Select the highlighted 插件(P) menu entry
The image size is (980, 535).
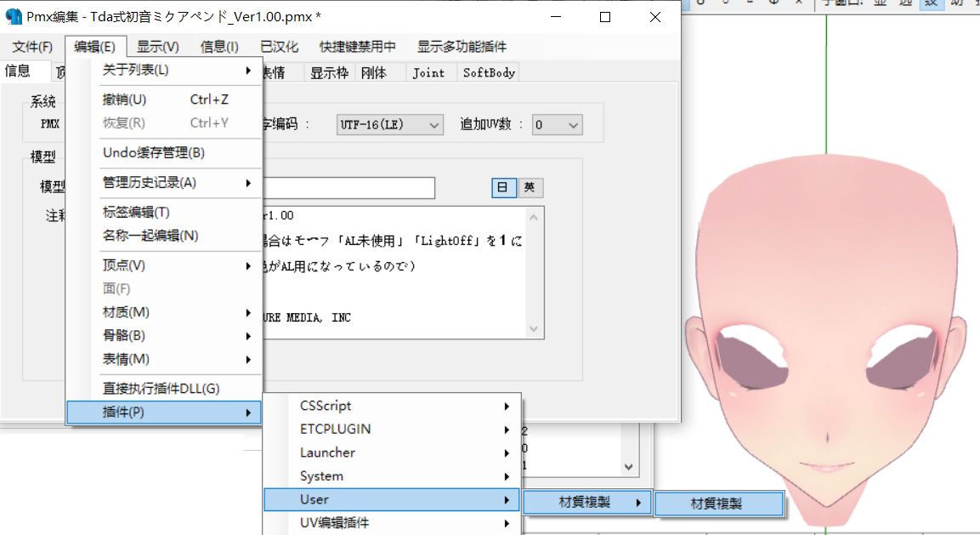point(164,413)
